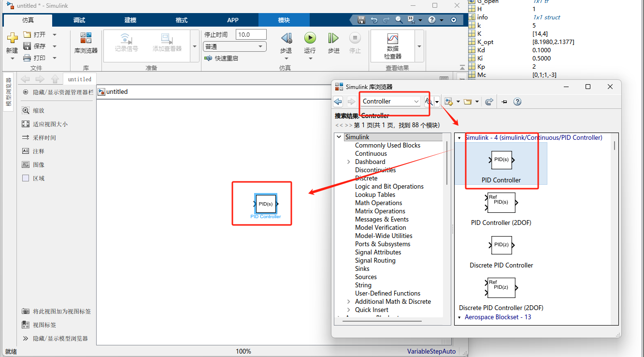Toggle 隐藏/显示资源管理器栏 button

pos(26,92)
